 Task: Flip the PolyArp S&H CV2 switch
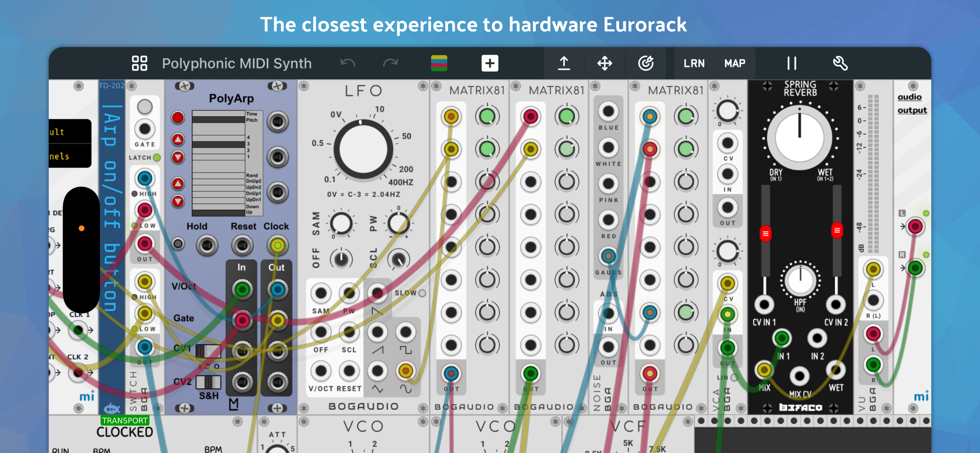pos(208,381)
